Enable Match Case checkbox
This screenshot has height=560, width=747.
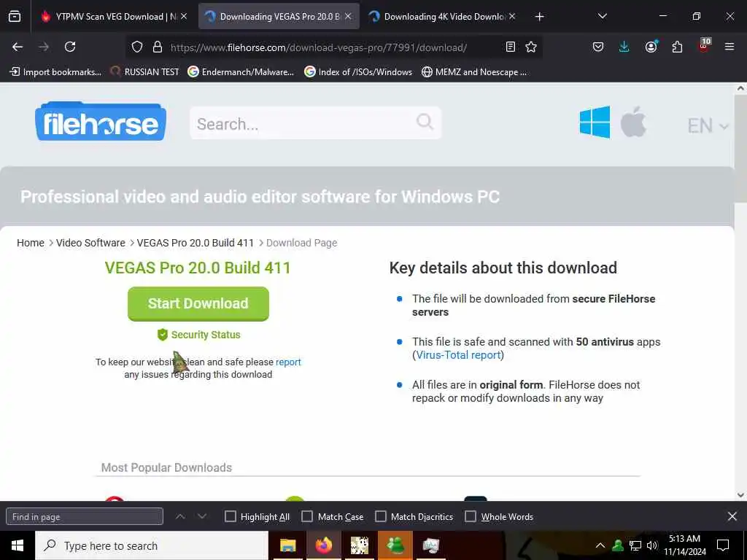pos(307,517)
